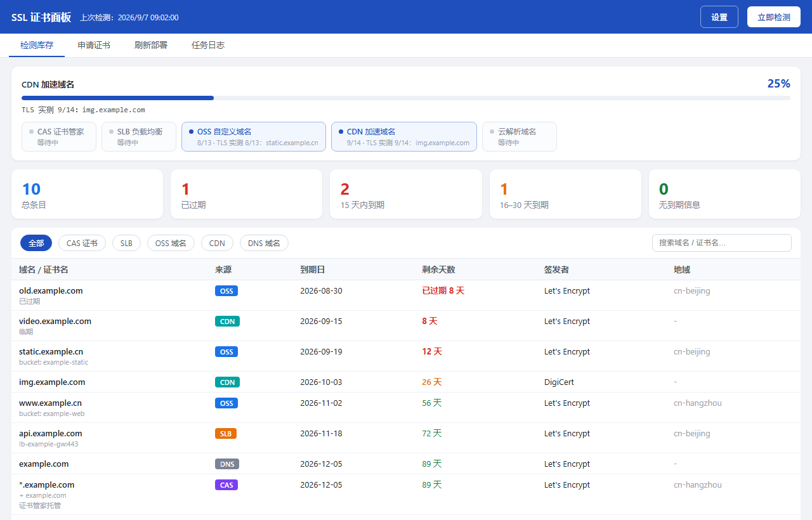Screen dimensions: 812x520
Task: Switch to the 申请证书 tab
Action: click(x=94, y=46)
